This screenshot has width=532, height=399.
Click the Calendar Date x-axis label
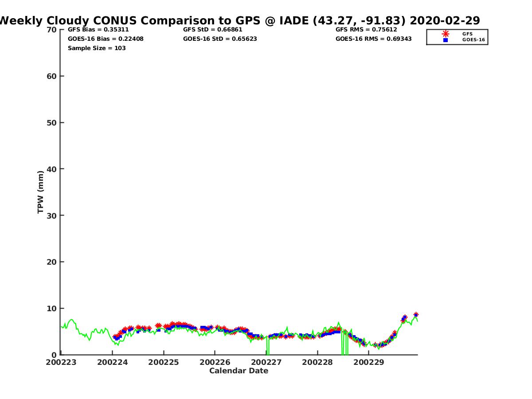coord(239,371)
